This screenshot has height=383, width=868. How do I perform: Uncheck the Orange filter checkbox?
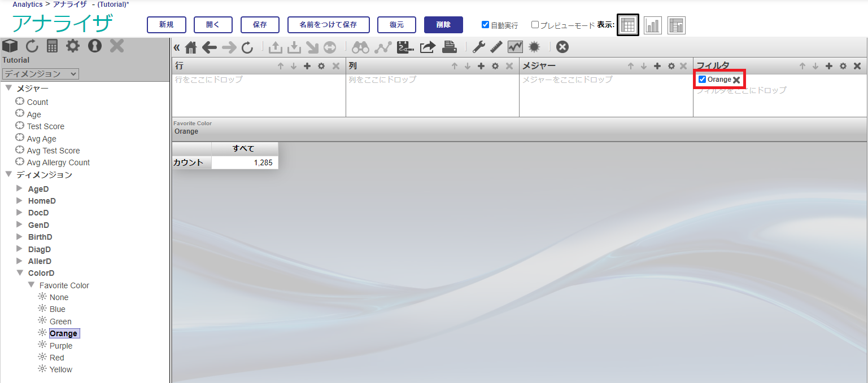(x=702, y=80)
